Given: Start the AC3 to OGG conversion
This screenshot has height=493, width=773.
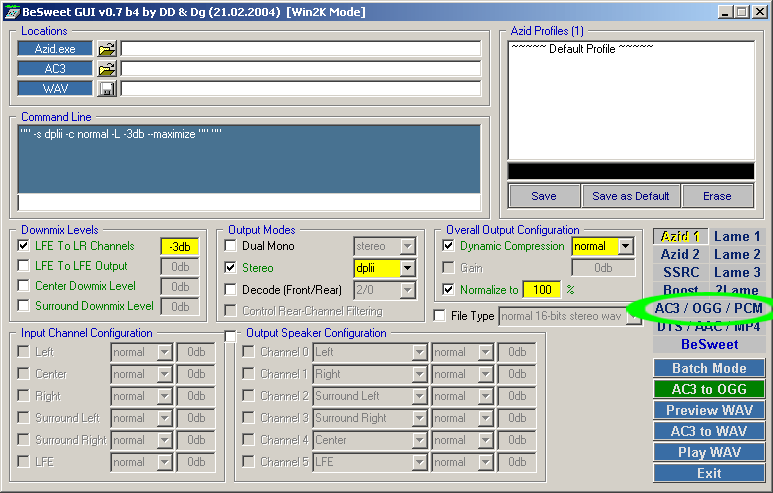Looking at the screenshot, I should pos(709,389).
